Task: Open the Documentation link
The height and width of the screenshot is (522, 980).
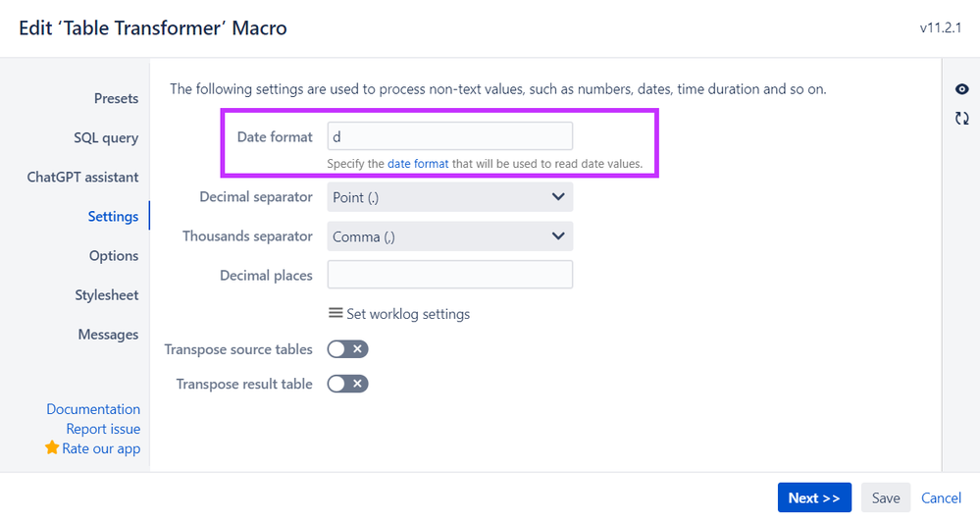Action: [94, 409]
